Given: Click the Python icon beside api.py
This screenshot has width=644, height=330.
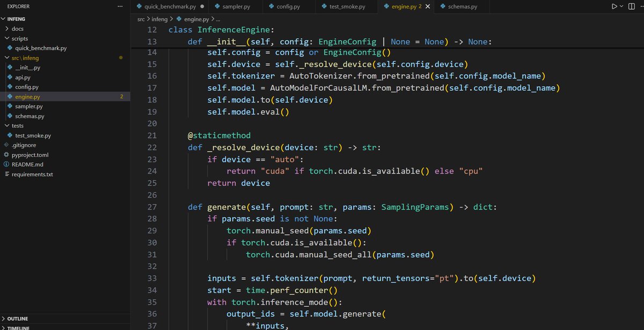Looking at the screenshot, I should pos(10,77).
